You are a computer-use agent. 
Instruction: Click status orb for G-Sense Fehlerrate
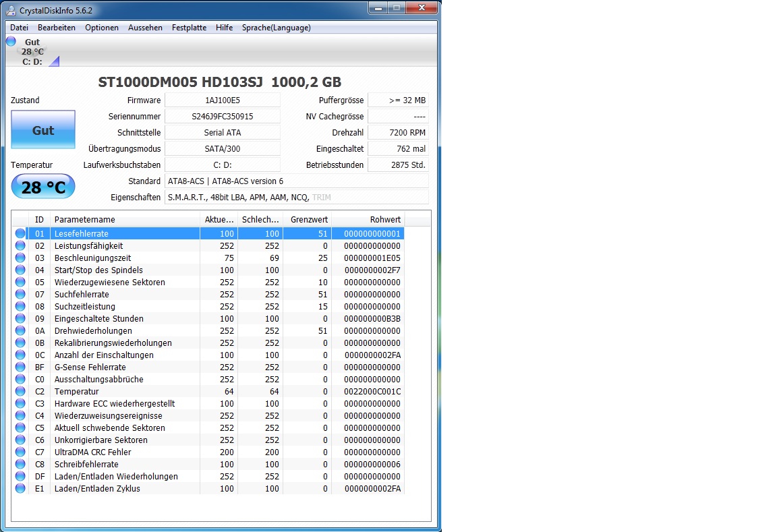(20, 367)
